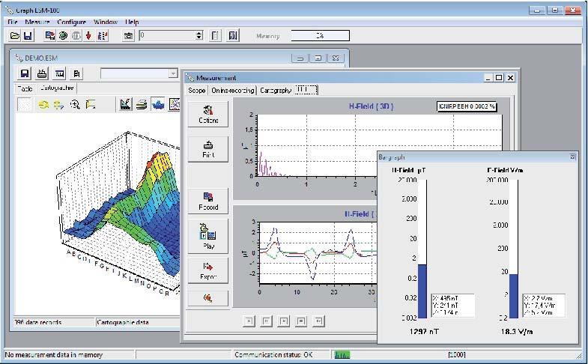Select the Cartographie tab in DEMO.ESM
588x364 pixels.
coord(57,88)
